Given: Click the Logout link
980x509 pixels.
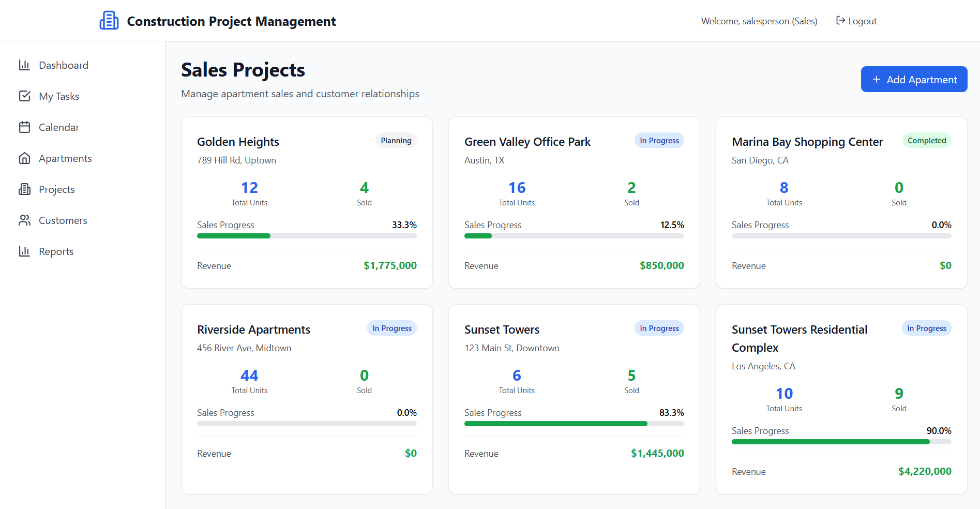Looking at the screenshot, I should (862, 21).
